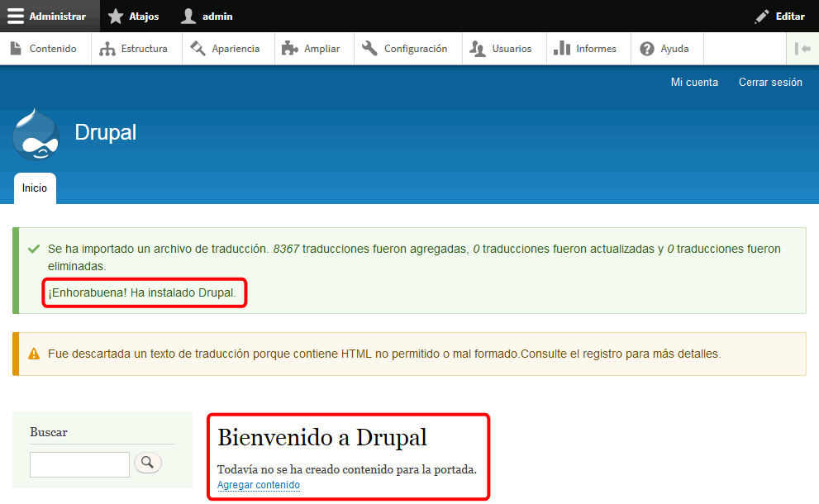Click the orange warning triangle icon
This screenshot has width=819, height=504.
[x=34, y=354]
